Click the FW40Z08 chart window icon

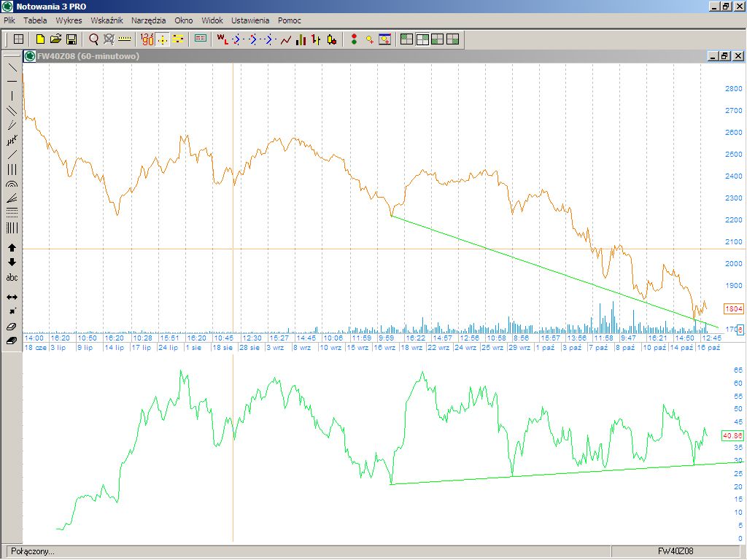pos(30,56)
